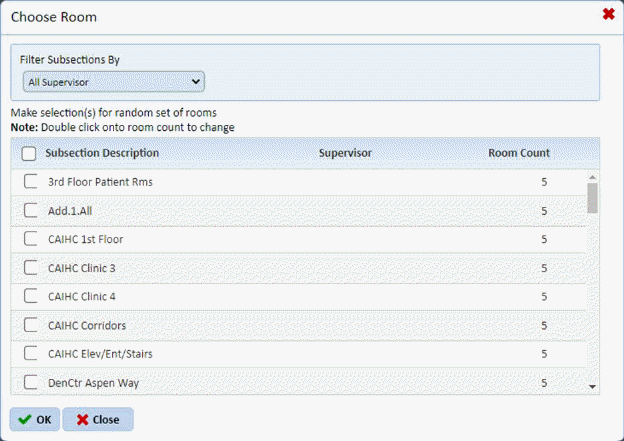This screenshot has height=441, width=624.
Task: Check the DenCtr Aspen Way checkbox
Action: point(31,382)
